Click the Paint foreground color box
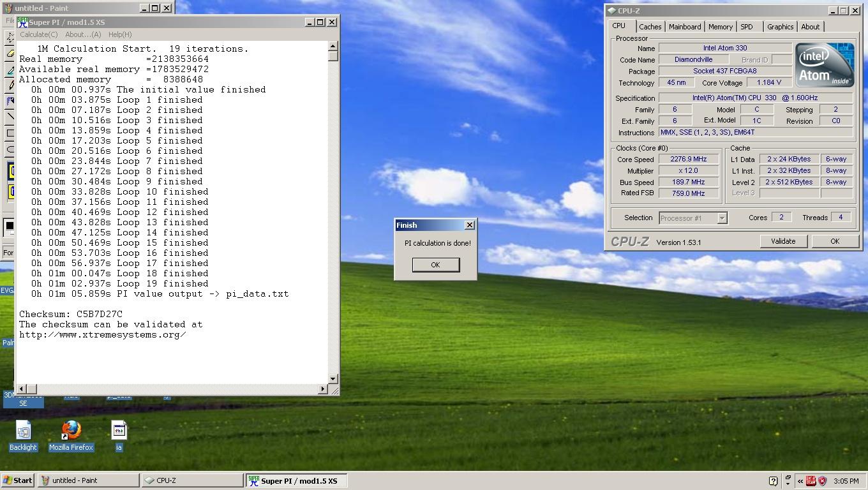Screen dimensions: 868x490 [8, 225]
